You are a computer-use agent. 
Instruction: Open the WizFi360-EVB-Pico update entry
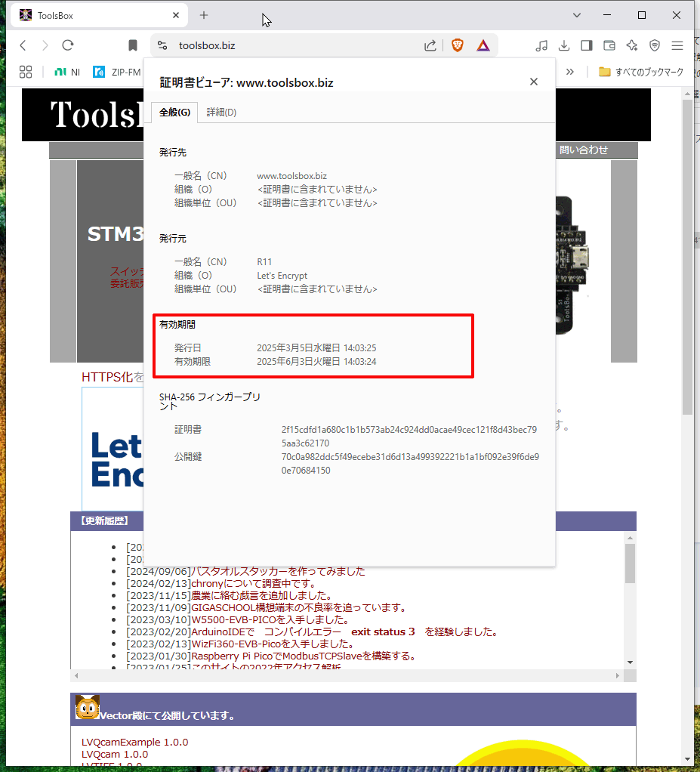(272, 644)
